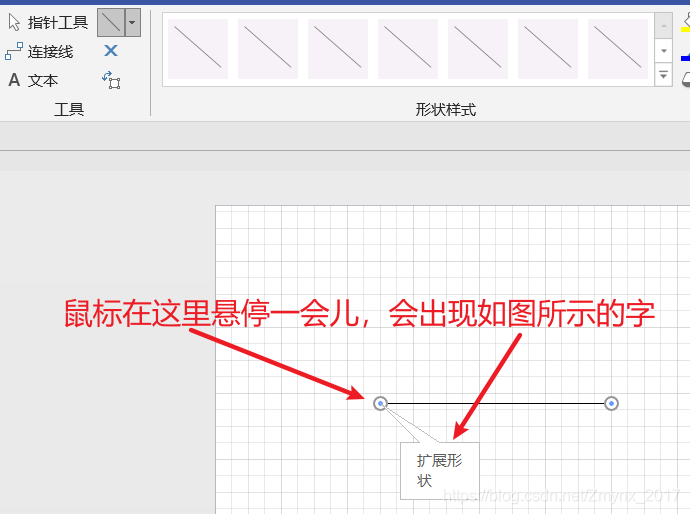The width and height of the screenshot is (690, 514).
Task: Choose the sixth shape style thumbnail
Action: click(548, 49)
